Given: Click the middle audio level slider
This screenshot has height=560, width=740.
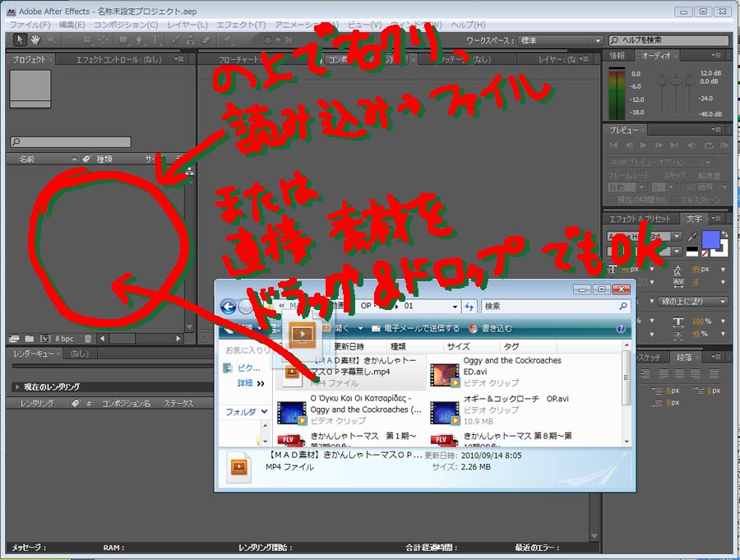Looking at the screenshot, I should click(675, 81).
